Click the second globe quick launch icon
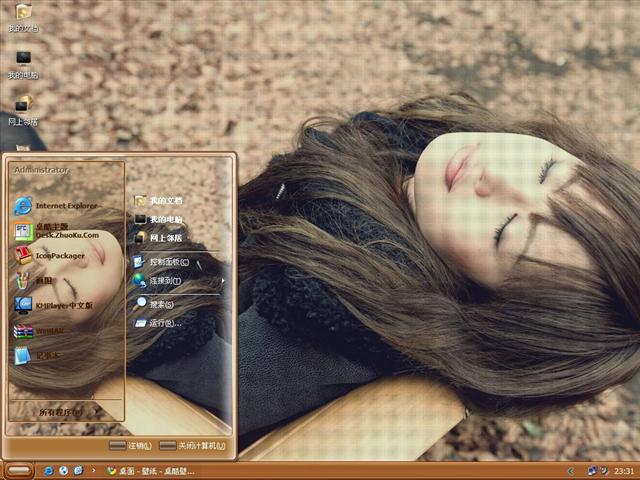Screen dimensions: 640x480 64,471
